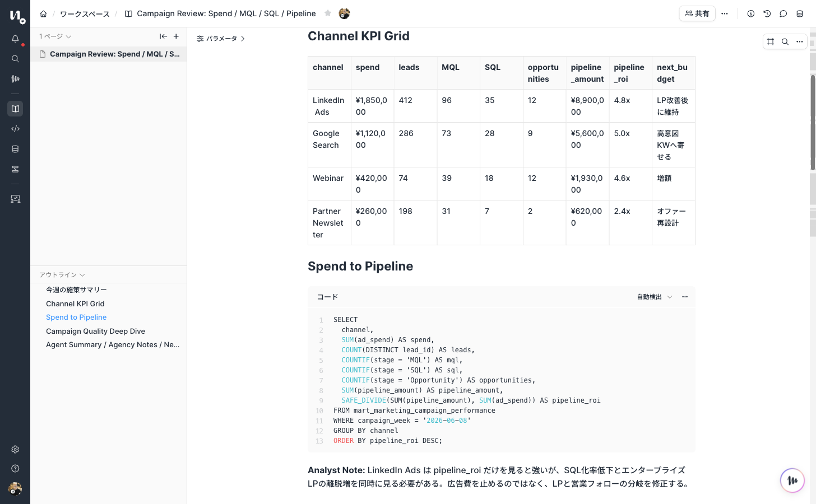Jump to Campaign Quality Deep Dive outline item

pyautogui.click(x=95, y=331)
